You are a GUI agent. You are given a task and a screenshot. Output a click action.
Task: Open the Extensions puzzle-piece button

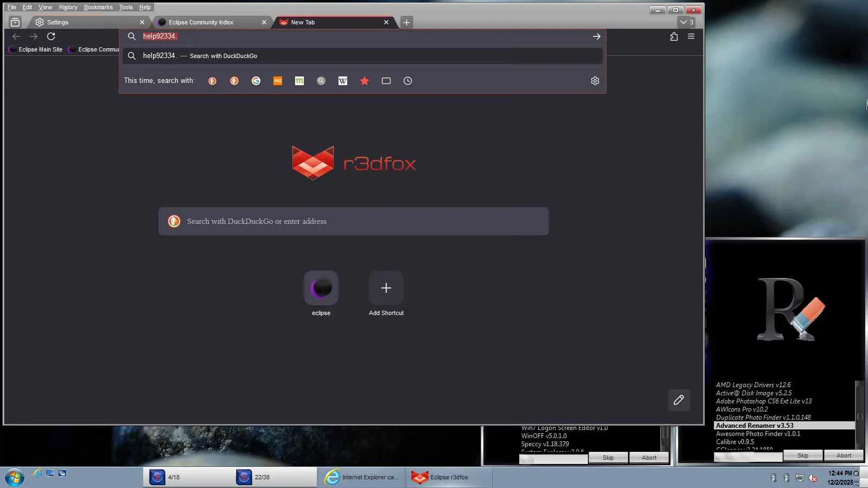pyautogui.click(x=674, y=36)
